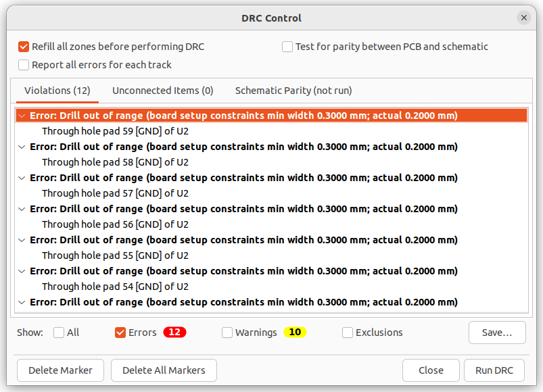Enable Report all errors for each track

24,65
